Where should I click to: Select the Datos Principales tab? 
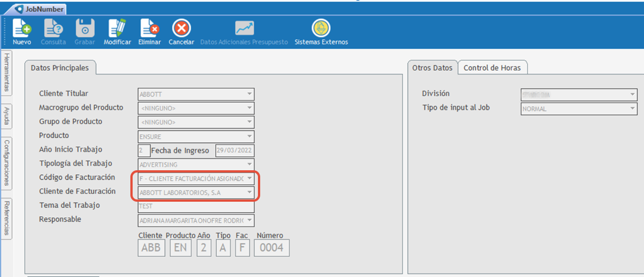click(x=60, y=68)
